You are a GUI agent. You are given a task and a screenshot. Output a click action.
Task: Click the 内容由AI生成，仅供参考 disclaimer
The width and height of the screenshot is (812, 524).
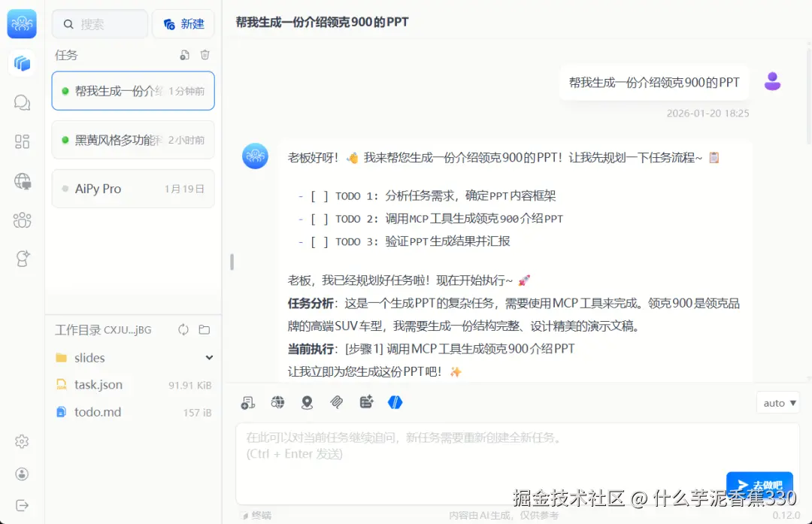(x=504, y=515)
